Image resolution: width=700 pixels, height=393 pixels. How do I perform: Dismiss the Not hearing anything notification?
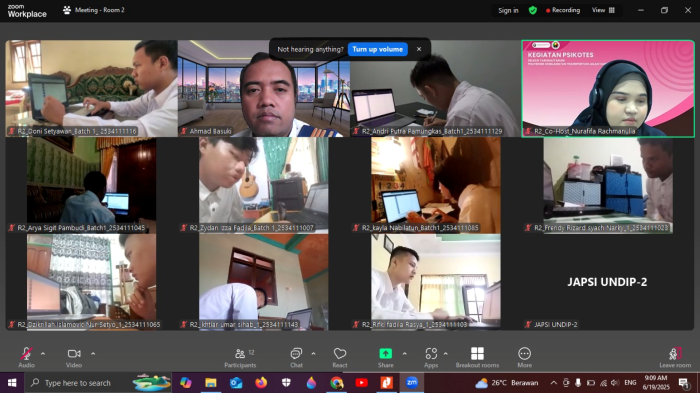419,49
